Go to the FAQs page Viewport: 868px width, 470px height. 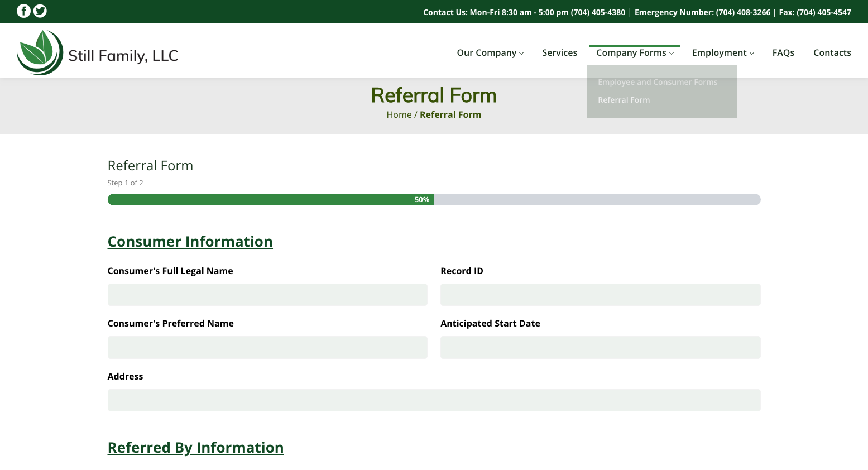(783, 52)
